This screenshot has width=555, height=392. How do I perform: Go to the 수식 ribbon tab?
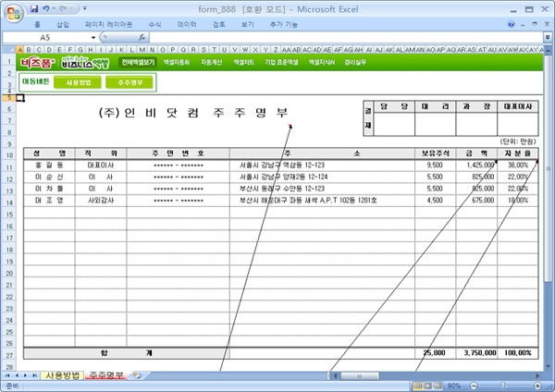pyautogui.click(x=154, y=24)
